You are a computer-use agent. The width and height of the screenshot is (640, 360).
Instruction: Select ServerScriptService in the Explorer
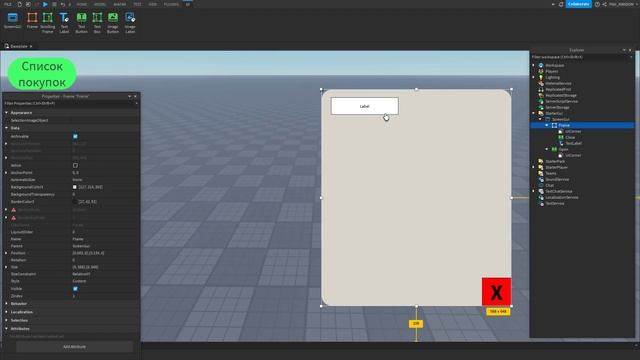click(562, 101)
